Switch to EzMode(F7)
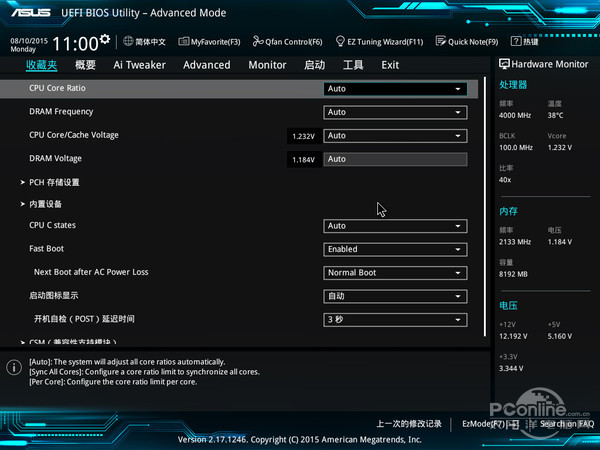This screenshot has height=450, width=600. 490,424
